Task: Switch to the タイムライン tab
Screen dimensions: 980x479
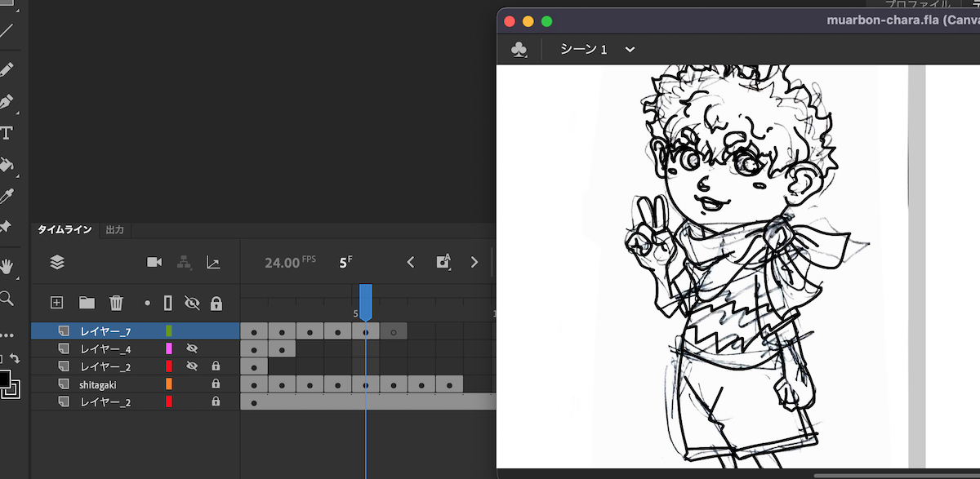Action: pyautogui.click(x=65, y=230)
